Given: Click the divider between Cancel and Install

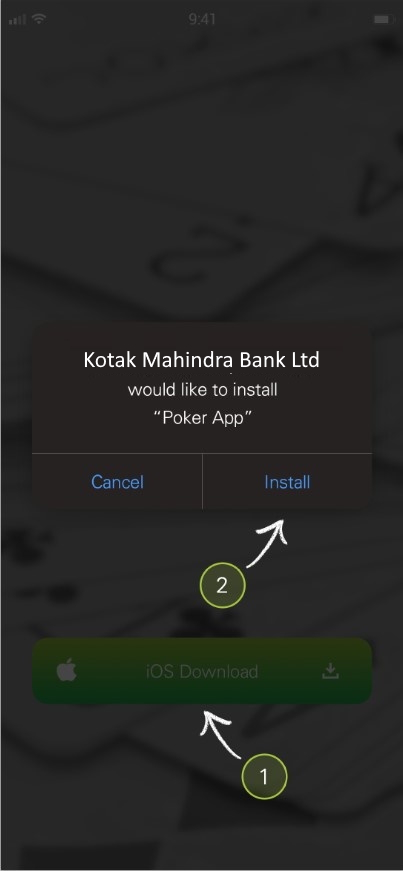Looking at the screenshot, I should 202,482.
